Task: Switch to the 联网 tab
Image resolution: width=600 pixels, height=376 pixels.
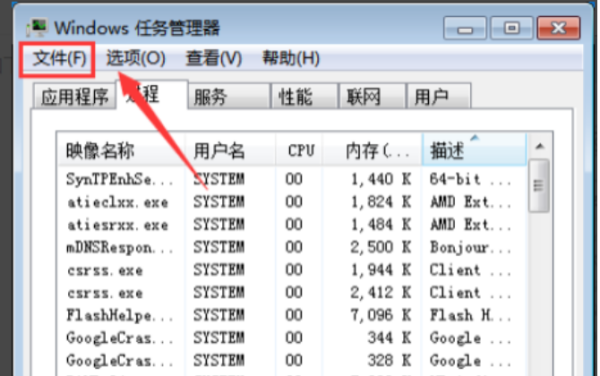Action: coord(372,96)
